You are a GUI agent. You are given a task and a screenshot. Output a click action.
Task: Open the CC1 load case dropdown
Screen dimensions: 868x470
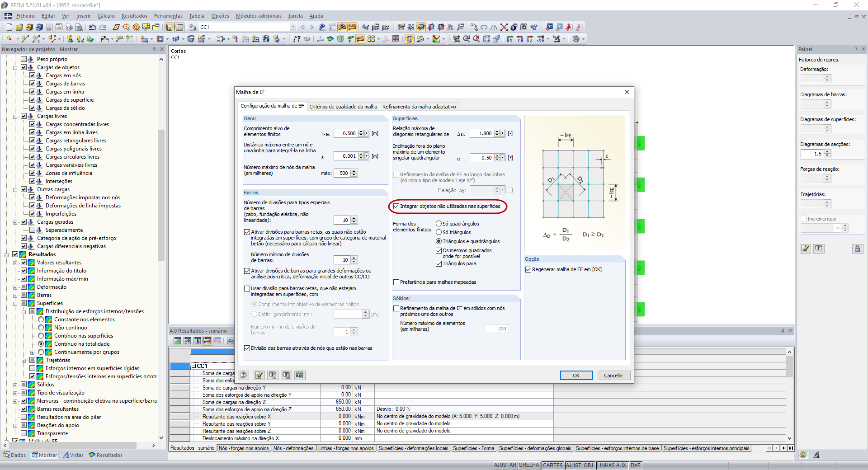(293, 27)
